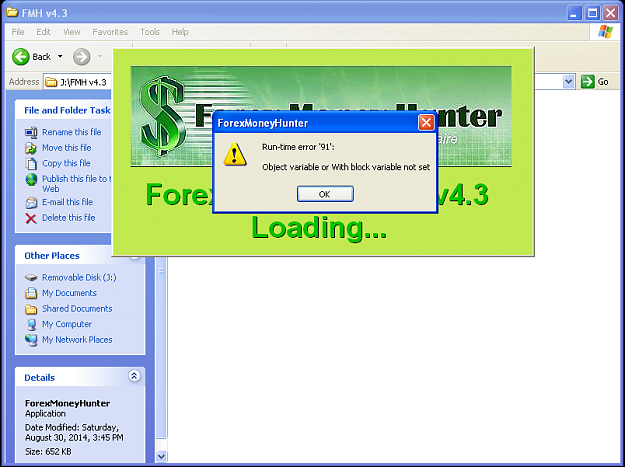Image resolution: width=625 pixels, height=467 pixels.
Task: Click Move this file link
Action: [67, 148]
